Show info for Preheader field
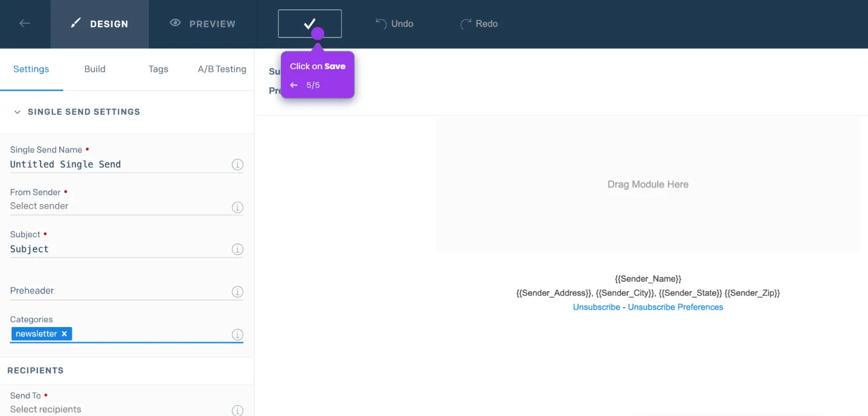The height and width of the screenshot is (416, 868). 237,292
